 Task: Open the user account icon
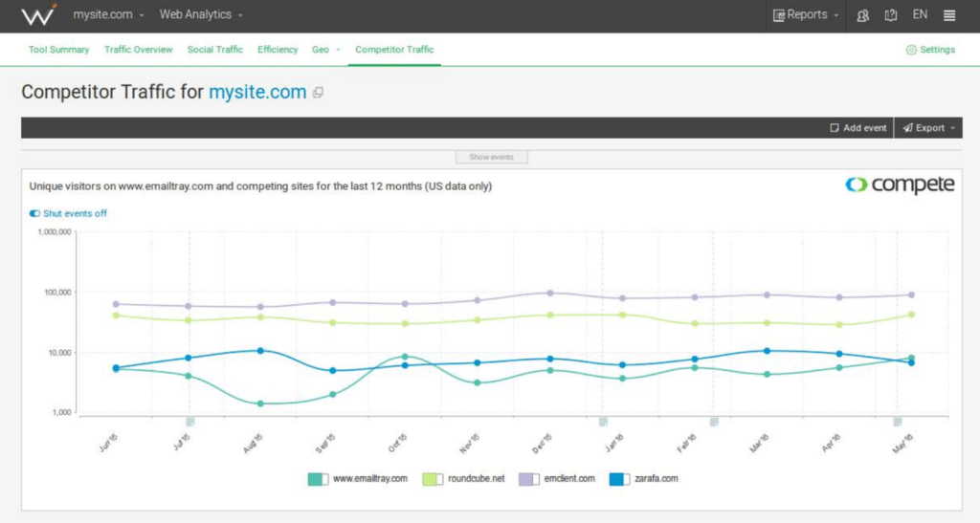point(862,15)
